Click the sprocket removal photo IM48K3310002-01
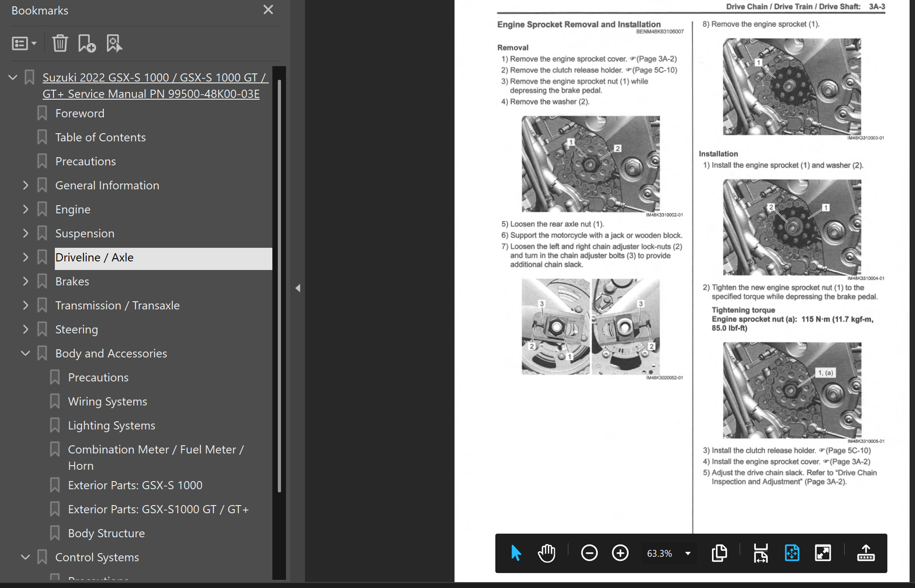 pyautogui.click(x=591, y=164)
